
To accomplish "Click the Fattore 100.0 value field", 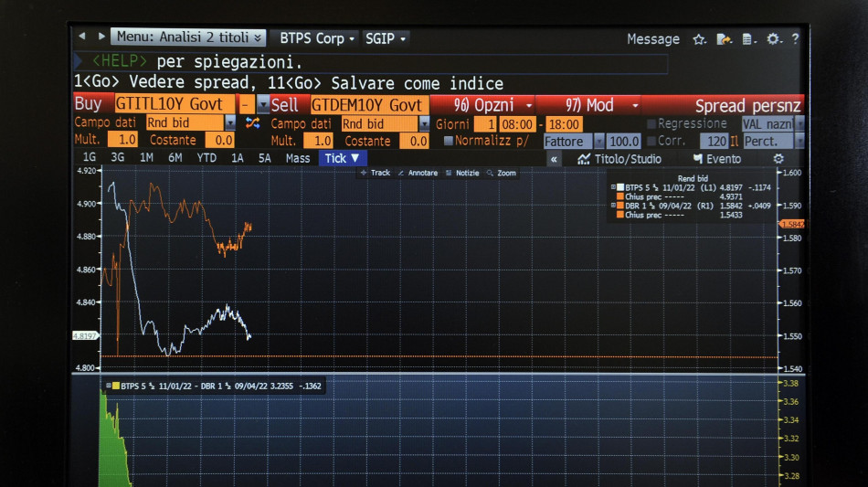I will pos(624,141).
